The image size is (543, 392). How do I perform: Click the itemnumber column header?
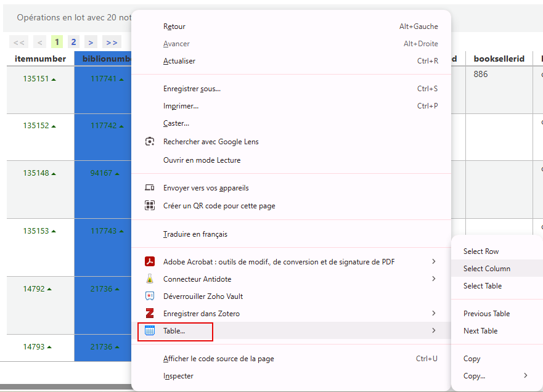[41, 59]
